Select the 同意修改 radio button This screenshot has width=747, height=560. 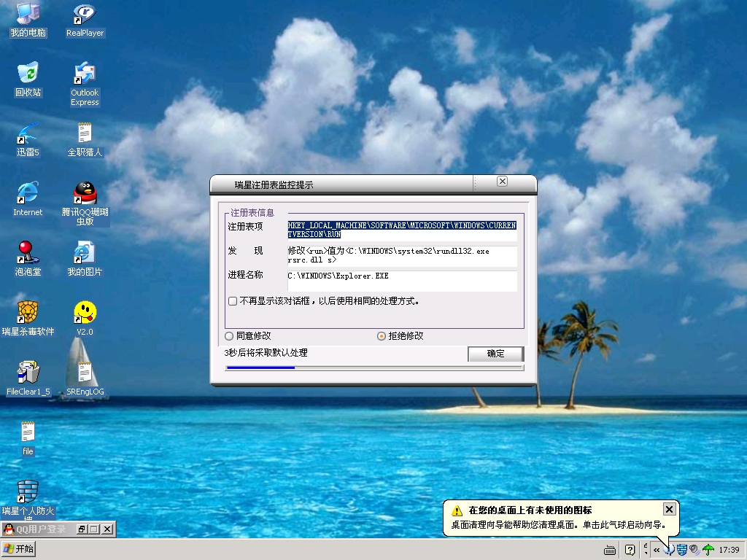[229, 336]
